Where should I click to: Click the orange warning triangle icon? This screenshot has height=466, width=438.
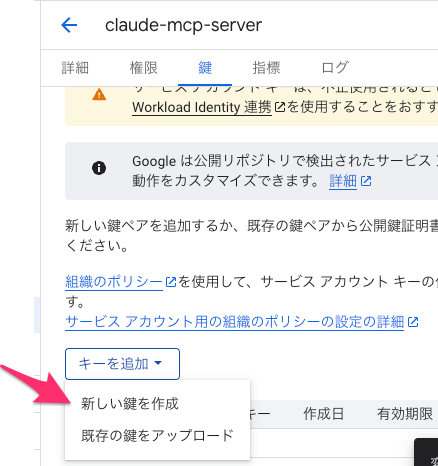coord(99,94)
